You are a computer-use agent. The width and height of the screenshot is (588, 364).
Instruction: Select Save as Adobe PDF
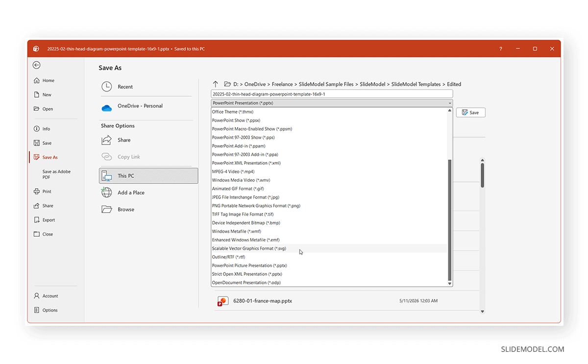pos(56,174)
